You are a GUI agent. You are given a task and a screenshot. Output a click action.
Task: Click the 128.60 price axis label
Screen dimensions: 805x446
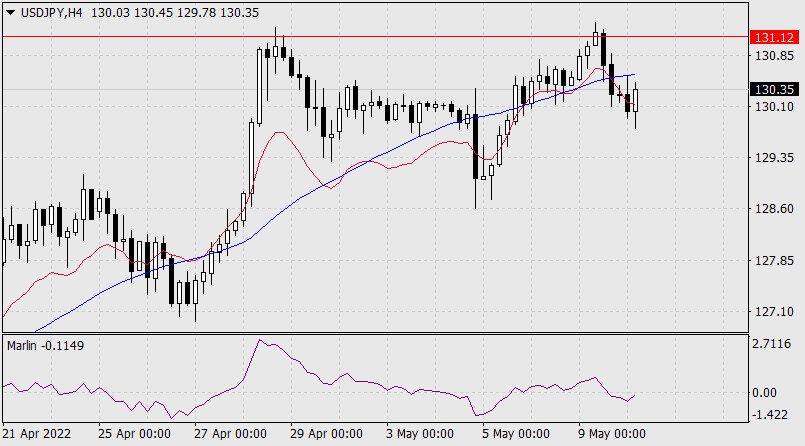tap(774, 209)
